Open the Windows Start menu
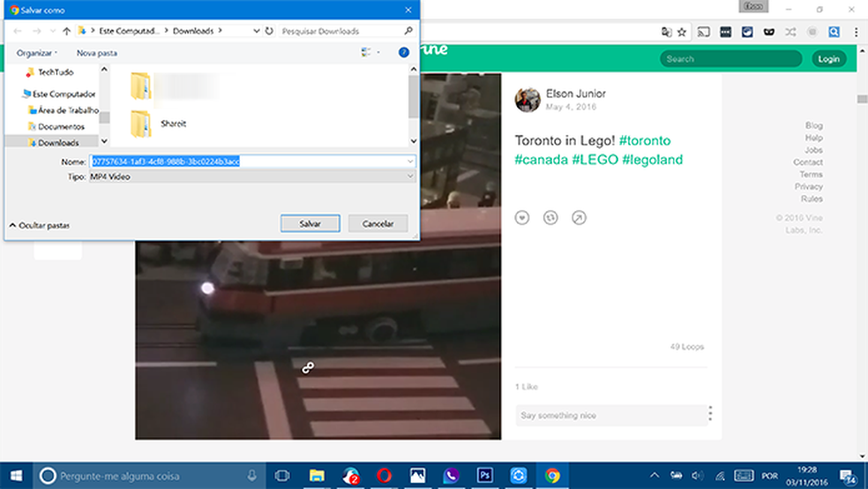This screenshot has width=868, height=489. tap(17, 476)
